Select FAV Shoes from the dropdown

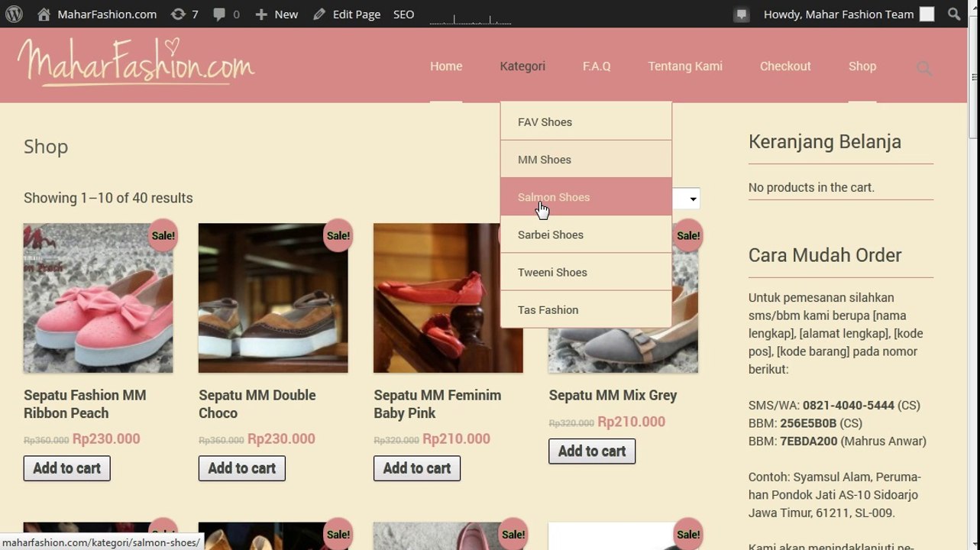(x=586, y=121)
